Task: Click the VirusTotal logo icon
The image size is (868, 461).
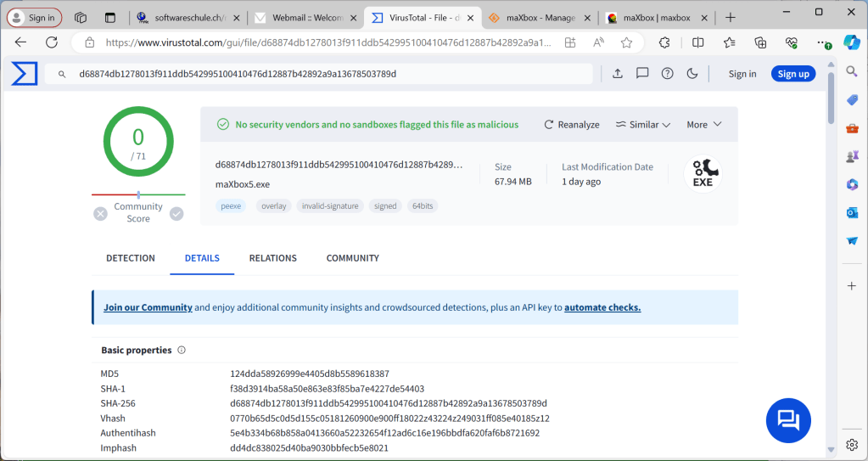Action: coord(25,74)
